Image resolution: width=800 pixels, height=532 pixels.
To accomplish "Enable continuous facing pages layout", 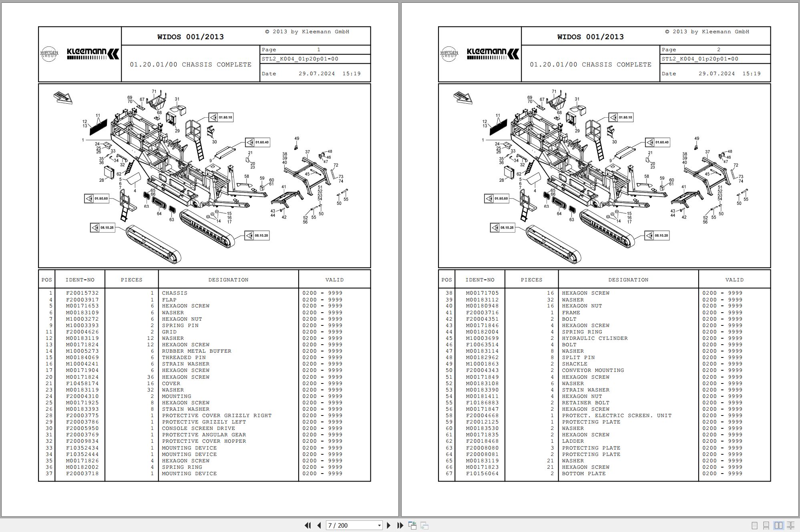I will coord(790,525).
